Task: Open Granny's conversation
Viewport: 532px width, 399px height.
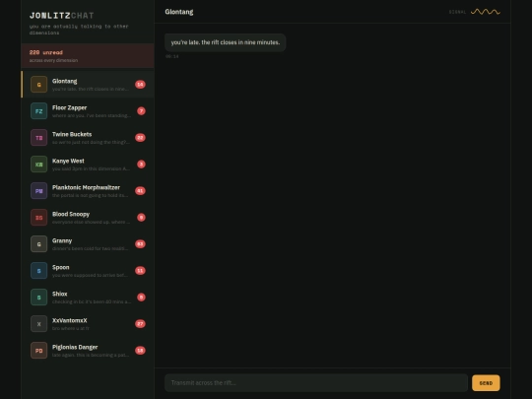Action: point(88,244)
